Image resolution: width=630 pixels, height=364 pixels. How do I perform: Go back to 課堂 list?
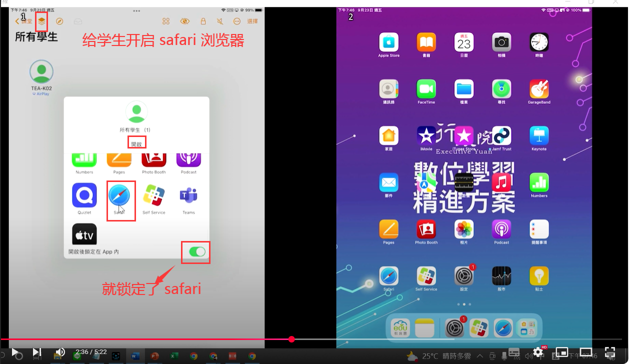click(23, 21)
